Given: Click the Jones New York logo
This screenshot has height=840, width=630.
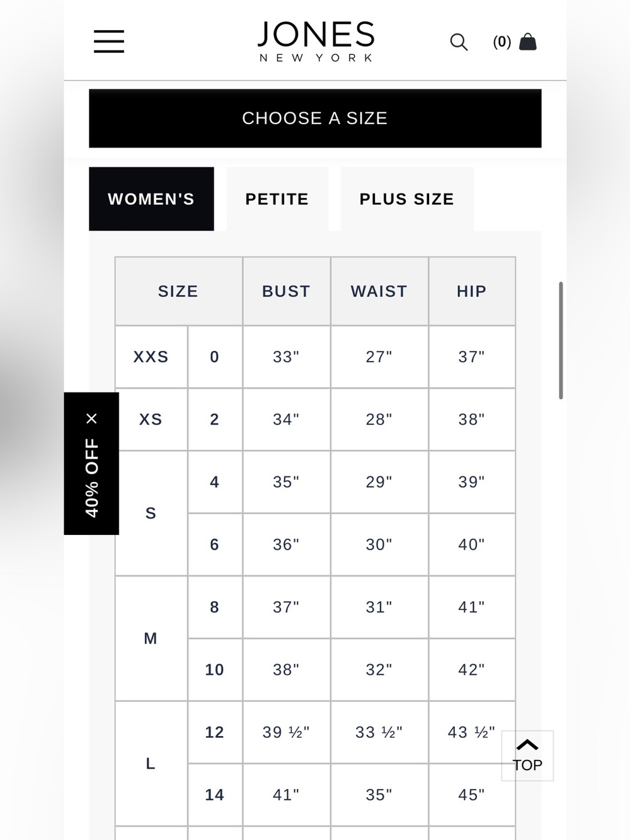Looking at the screenshot, I should click(x=316, y=41).
